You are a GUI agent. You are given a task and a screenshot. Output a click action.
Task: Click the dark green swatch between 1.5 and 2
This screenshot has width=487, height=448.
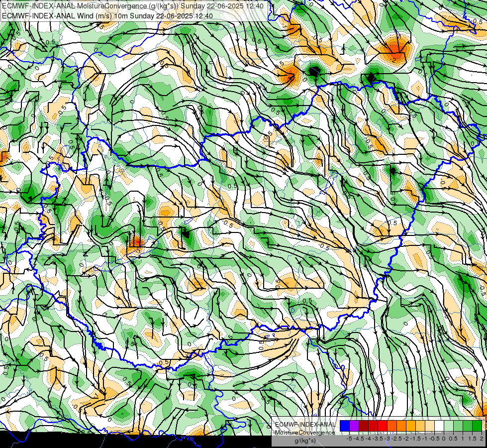tap(477, 426)
